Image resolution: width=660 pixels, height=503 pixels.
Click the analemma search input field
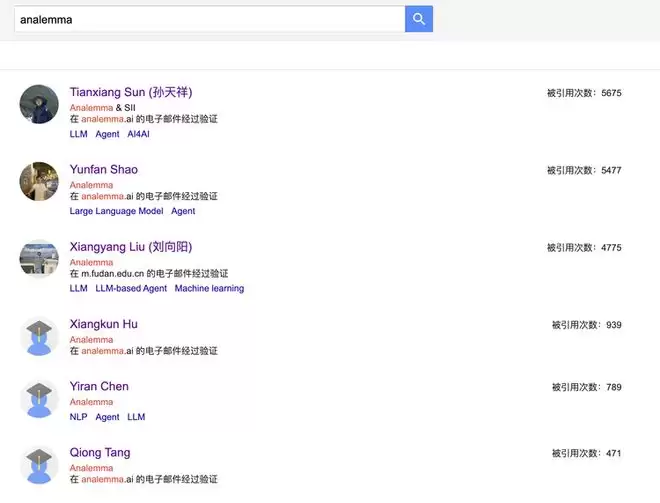pos(208,19)
